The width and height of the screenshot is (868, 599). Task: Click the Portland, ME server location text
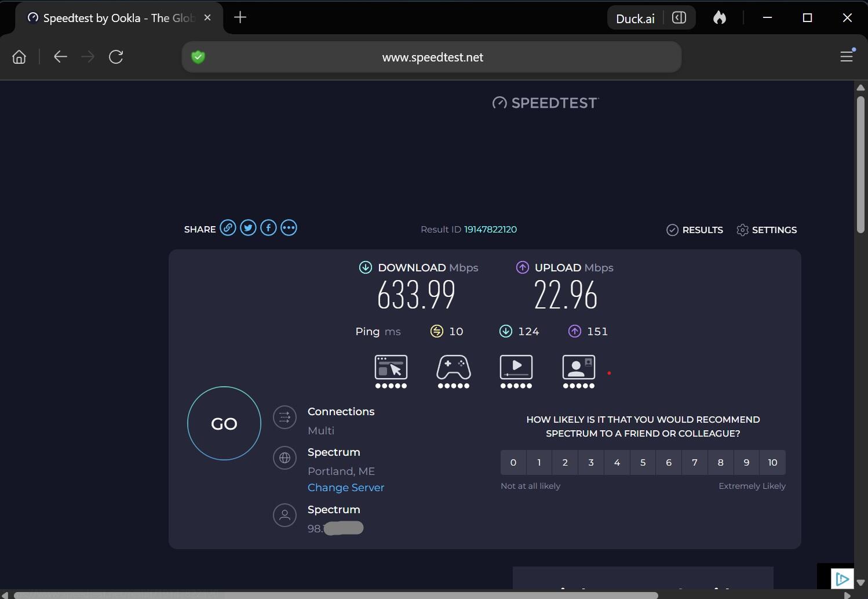coord(341,471)
